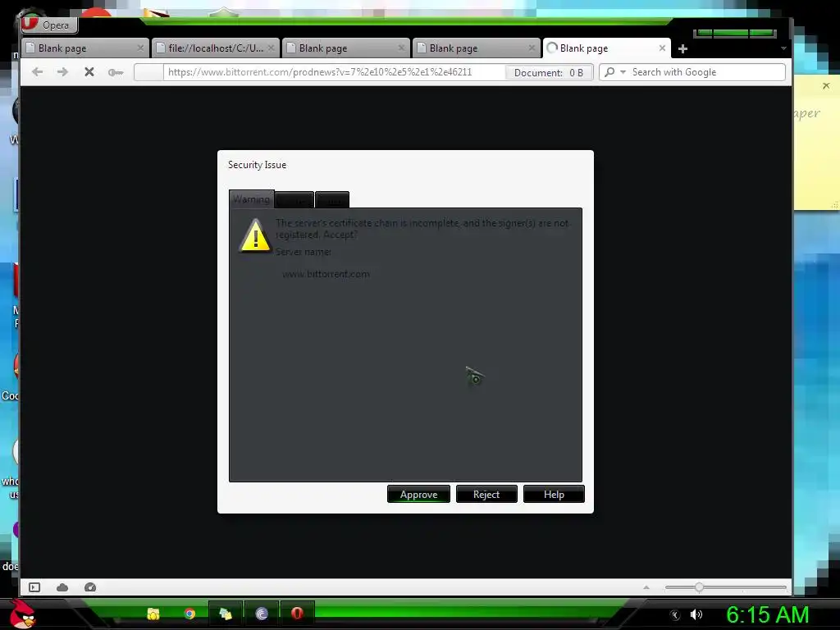The width and height of the screenshot is (840, 630).
Task: Launch Google Chrome from the taskbar
Action: tap(189, 614)
